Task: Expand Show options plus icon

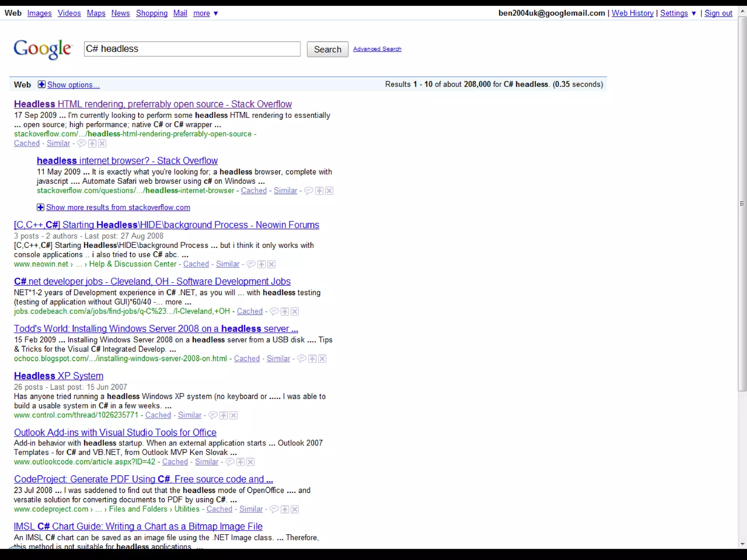Action: coord(42,85)
